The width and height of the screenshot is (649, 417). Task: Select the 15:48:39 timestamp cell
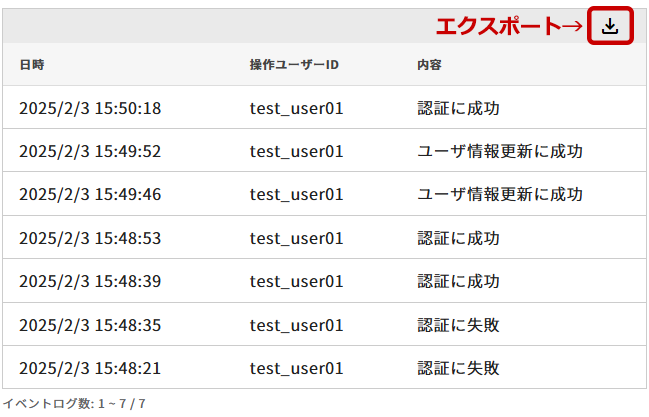[90, 281]
